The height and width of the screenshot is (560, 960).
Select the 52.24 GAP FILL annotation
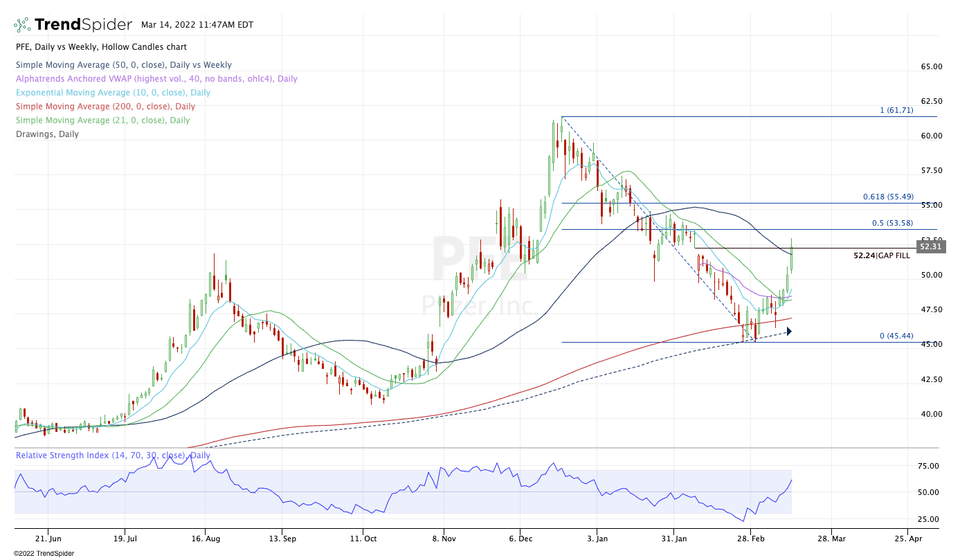(881, 255)
